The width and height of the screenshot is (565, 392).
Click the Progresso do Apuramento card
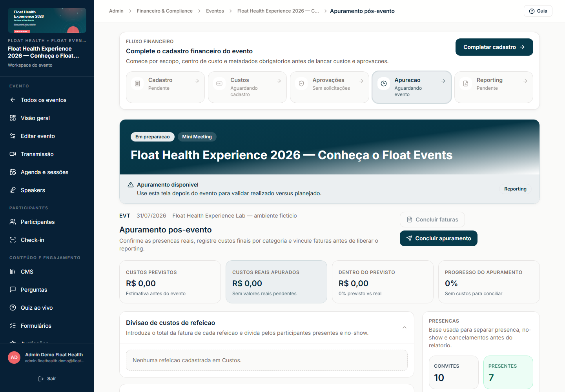(489, 282)
